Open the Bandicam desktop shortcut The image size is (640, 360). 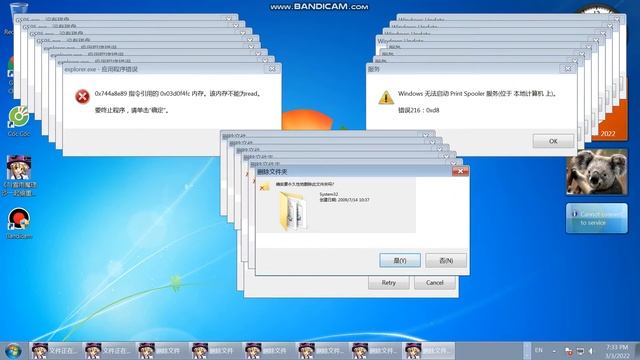coord(19,223)
